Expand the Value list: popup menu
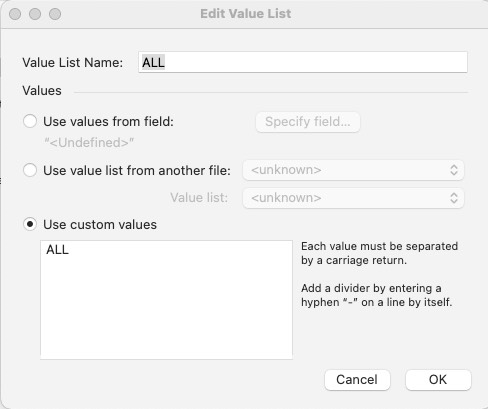 353,198
